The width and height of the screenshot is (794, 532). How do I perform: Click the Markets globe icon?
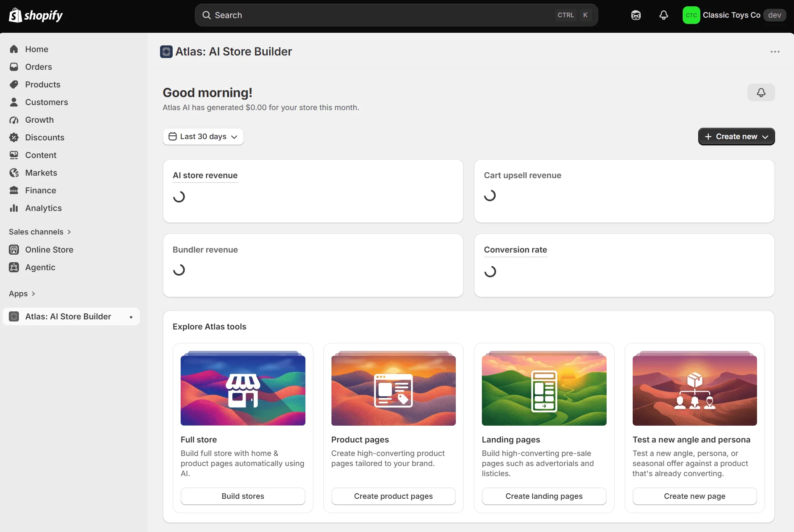(x=14, y=173)
